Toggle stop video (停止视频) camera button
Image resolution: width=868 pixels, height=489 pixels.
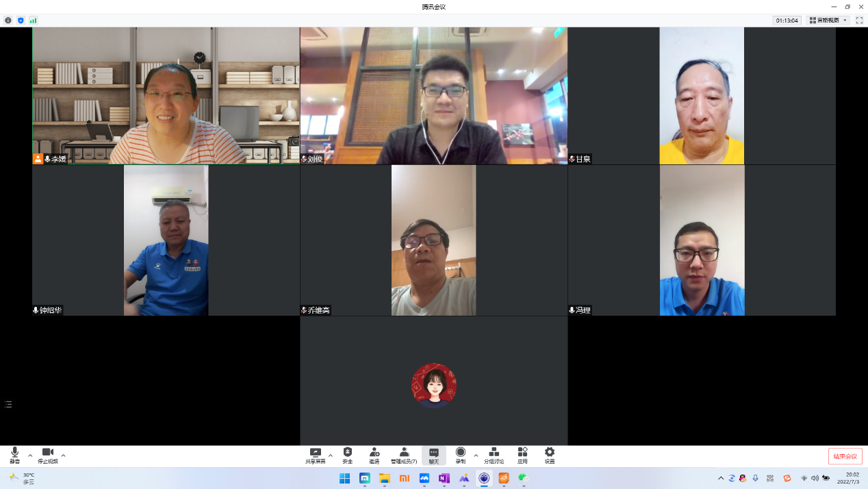coord(47,453)
